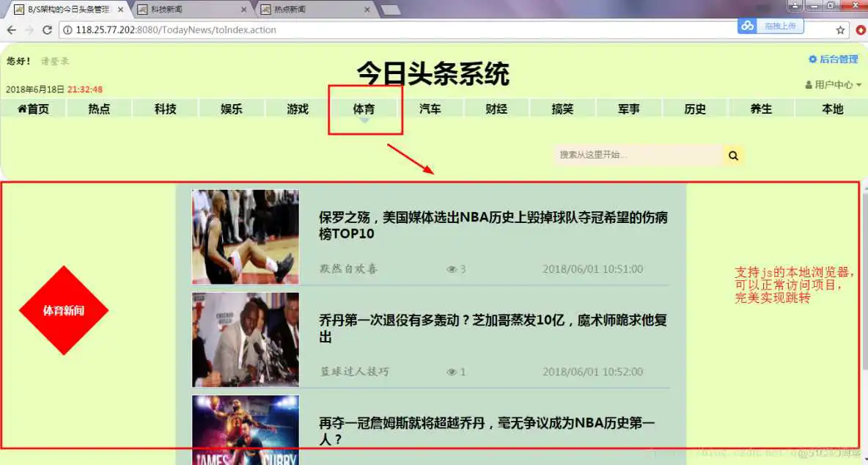Switch to the 热点新闻 browser tab

tap(312, 10)
